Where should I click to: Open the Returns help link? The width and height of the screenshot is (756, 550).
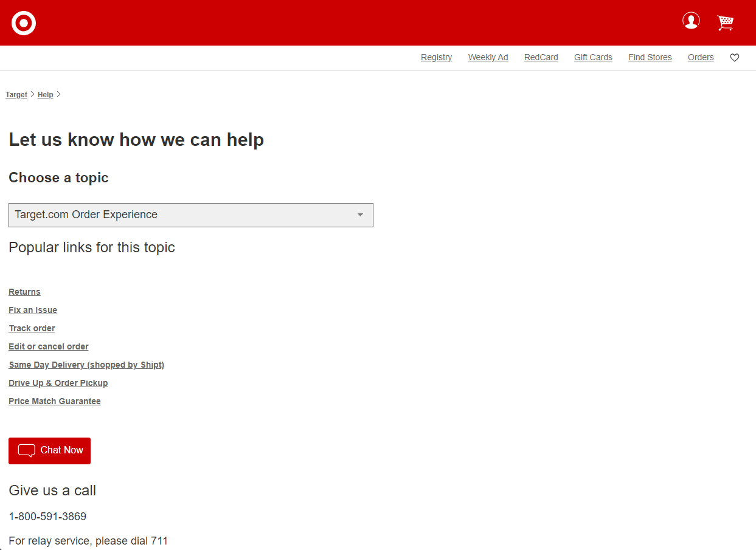click(x=24, y=292)
